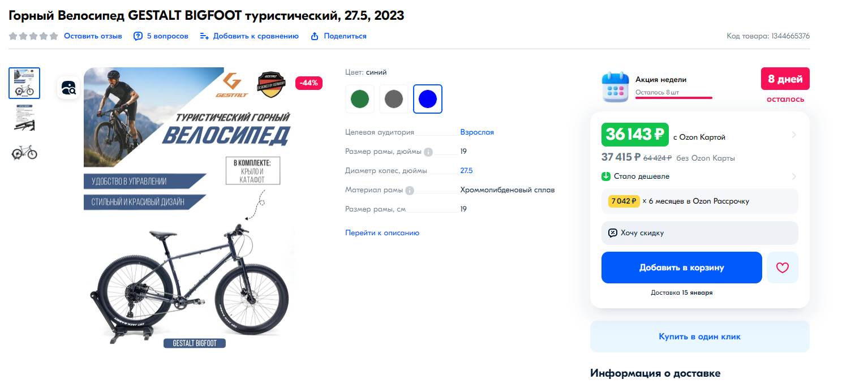
Task: Click Купить в один клик button
Action: pyautogui.click(x=700, y=337)
